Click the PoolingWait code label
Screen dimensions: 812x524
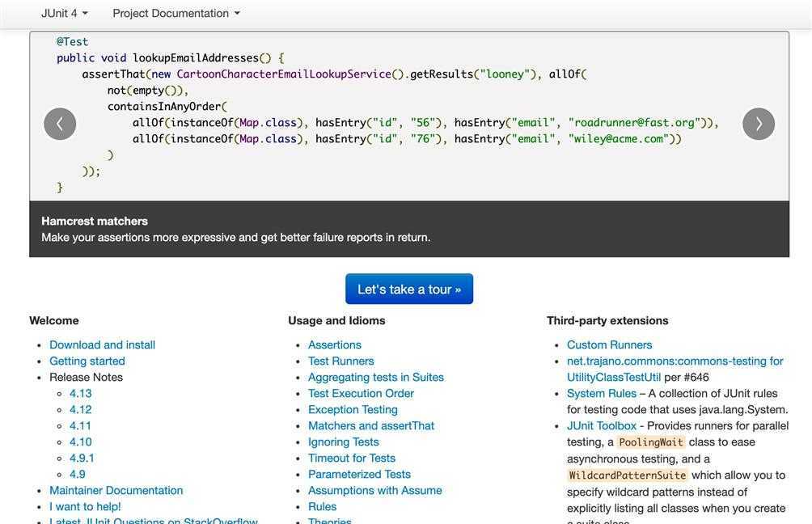[x=651, y=442]
